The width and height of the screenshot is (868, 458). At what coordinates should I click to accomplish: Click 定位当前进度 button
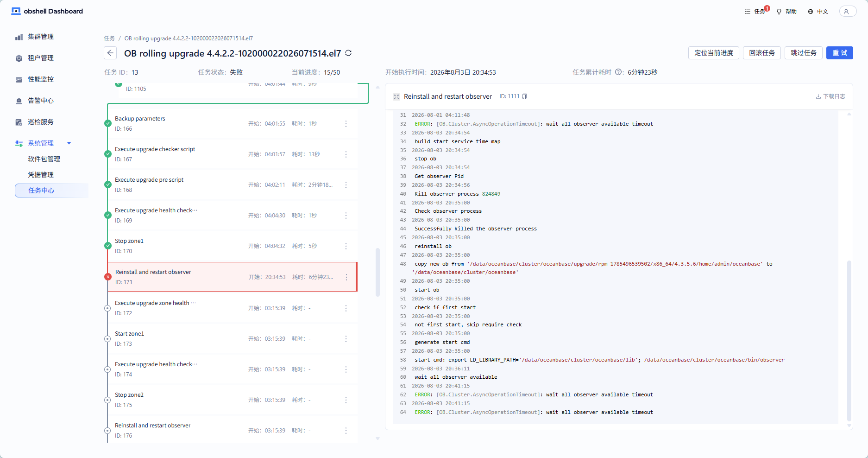click(714, 53)
